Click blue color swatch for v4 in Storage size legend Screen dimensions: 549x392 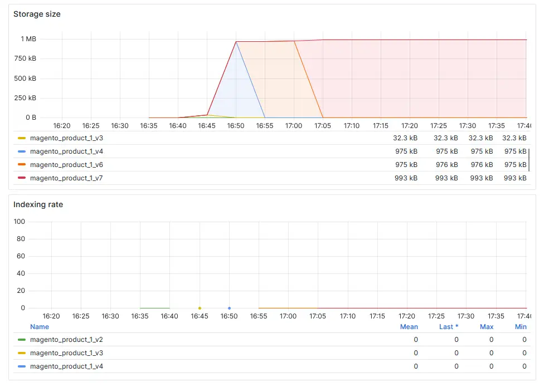[x=22, y=151]
